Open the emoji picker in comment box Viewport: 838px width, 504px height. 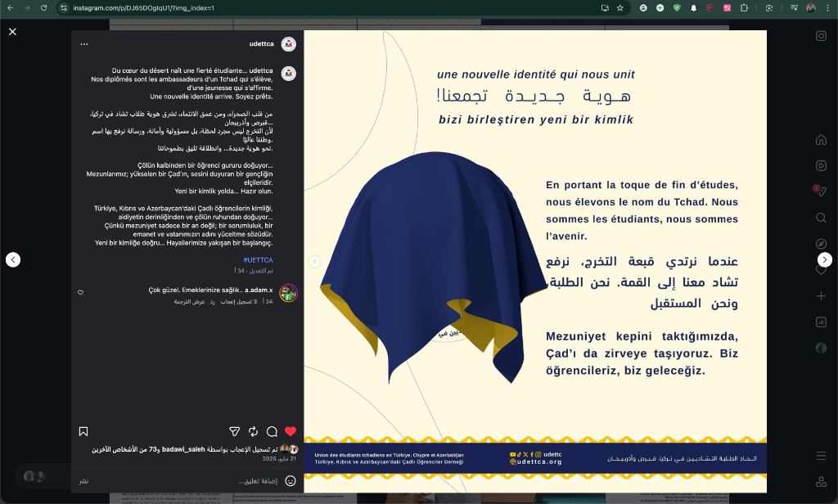[290, 480]
